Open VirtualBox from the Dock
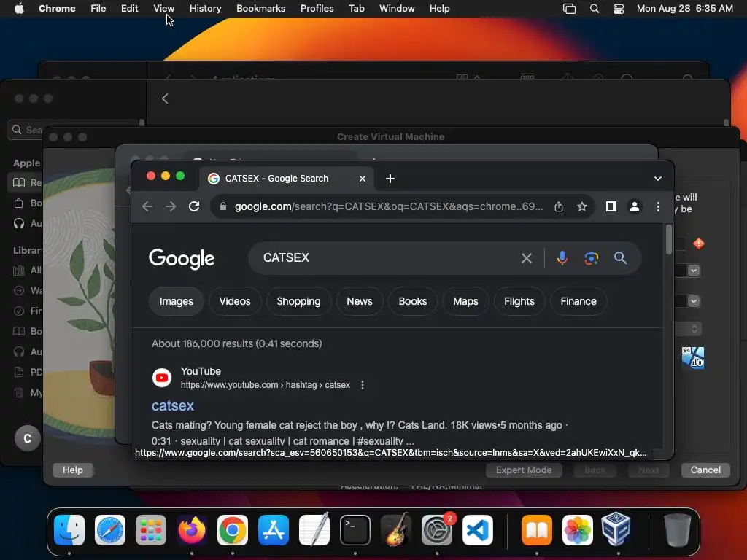Screen dimensions: 747x560 [x=616, y=529]
